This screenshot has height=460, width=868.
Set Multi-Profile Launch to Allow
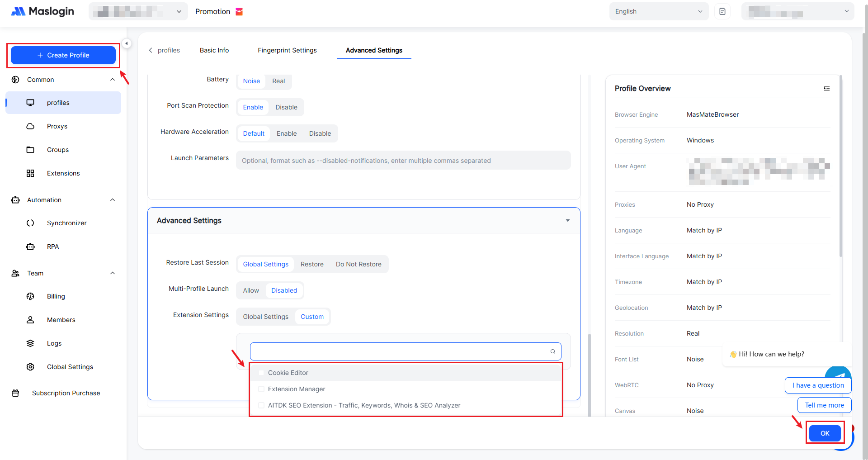coord(251,290)
